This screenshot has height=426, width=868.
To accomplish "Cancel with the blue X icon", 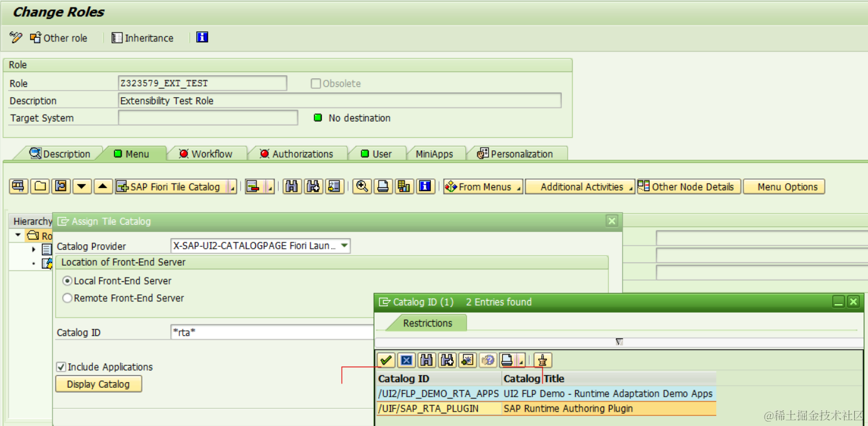I will [406, 360].
